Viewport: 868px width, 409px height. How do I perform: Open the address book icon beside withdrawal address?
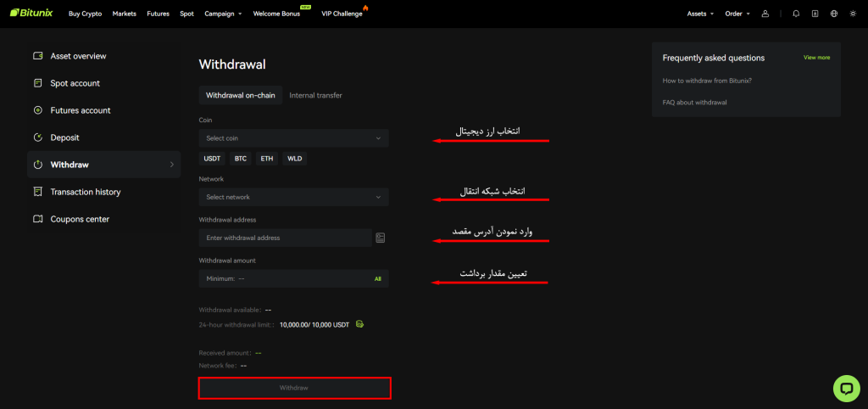click(380, 238)
